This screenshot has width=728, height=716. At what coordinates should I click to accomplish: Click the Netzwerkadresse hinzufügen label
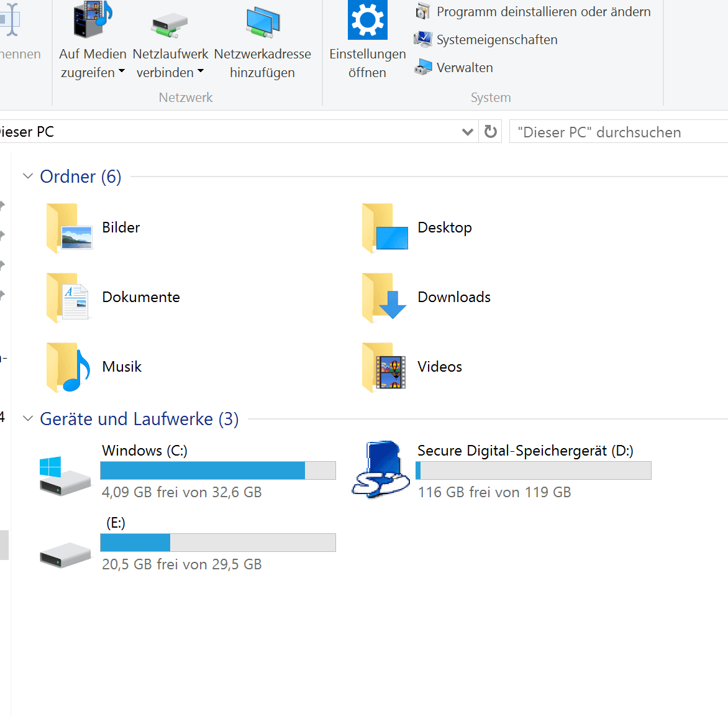262,63
